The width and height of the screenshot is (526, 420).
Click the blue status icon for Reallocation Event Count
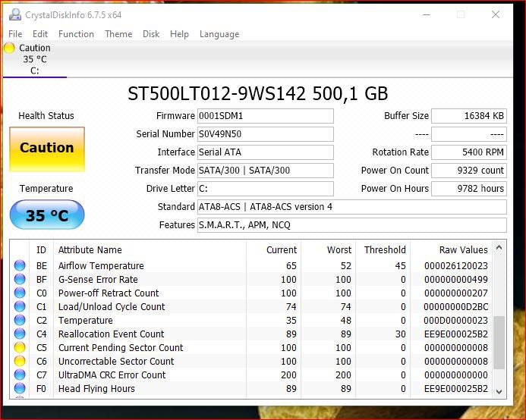tap(20, 334)
